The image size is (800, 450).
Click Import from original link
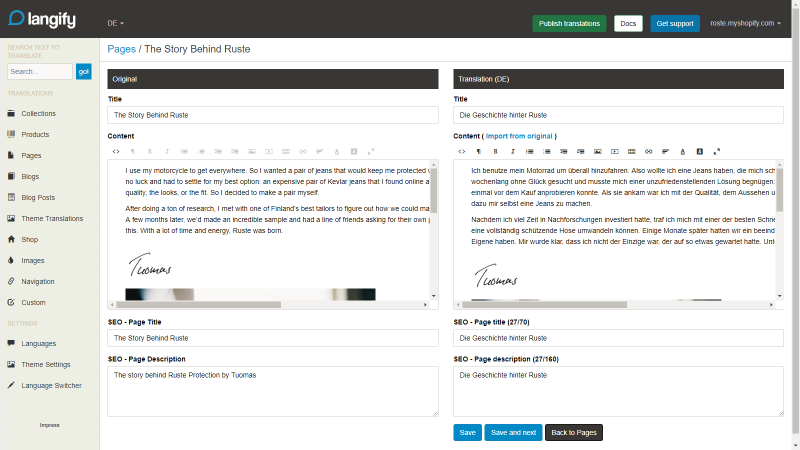tap(519, 136)
